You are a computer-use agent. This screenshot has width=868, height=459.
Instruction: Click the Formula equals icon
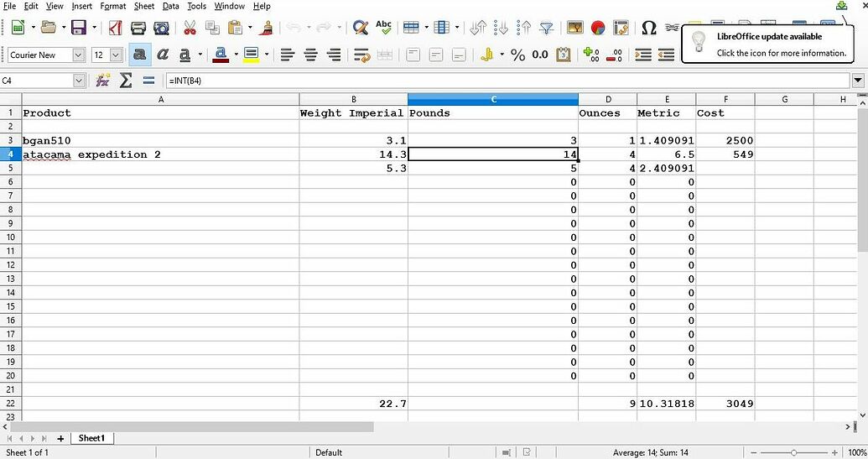148,81
